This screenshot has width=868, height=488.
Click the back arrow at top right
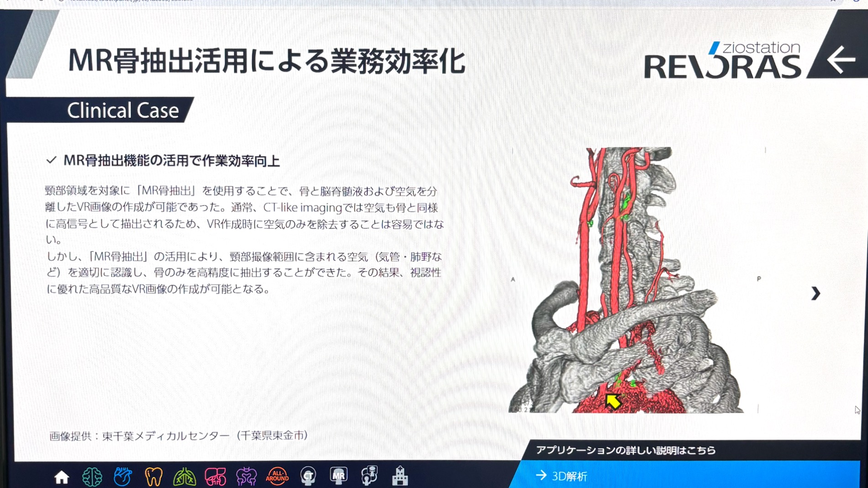[x=841, y=59]
